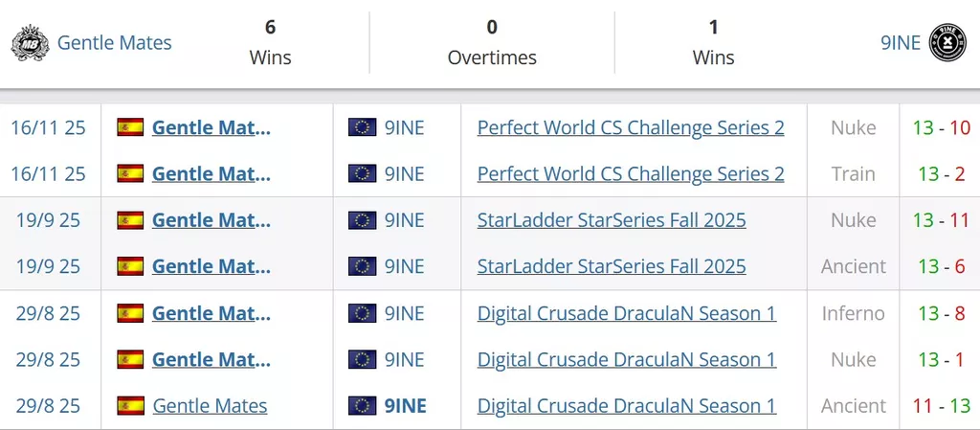Click the 13 - 1 score result

click(941, 359)
